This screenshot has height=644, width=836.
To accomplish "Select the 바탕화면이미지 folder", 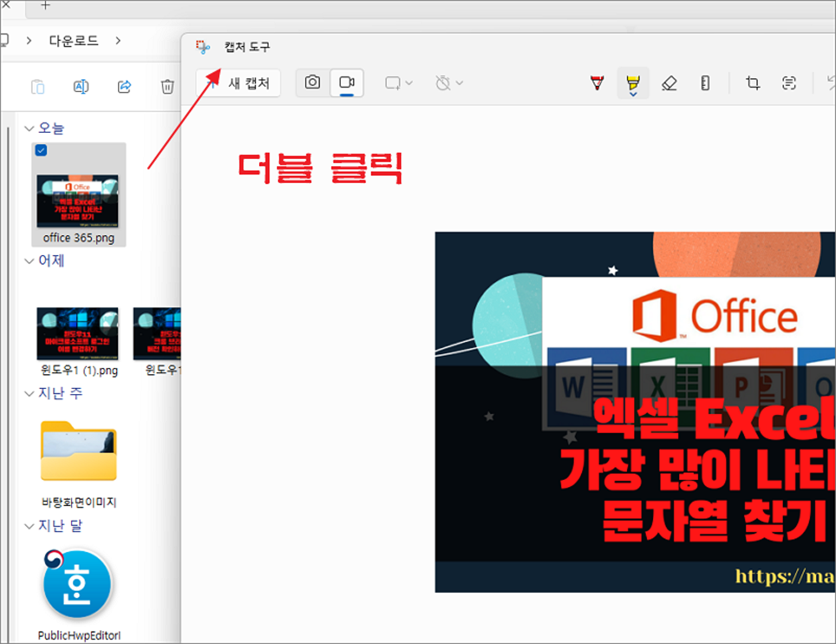I will click(78, 451).
